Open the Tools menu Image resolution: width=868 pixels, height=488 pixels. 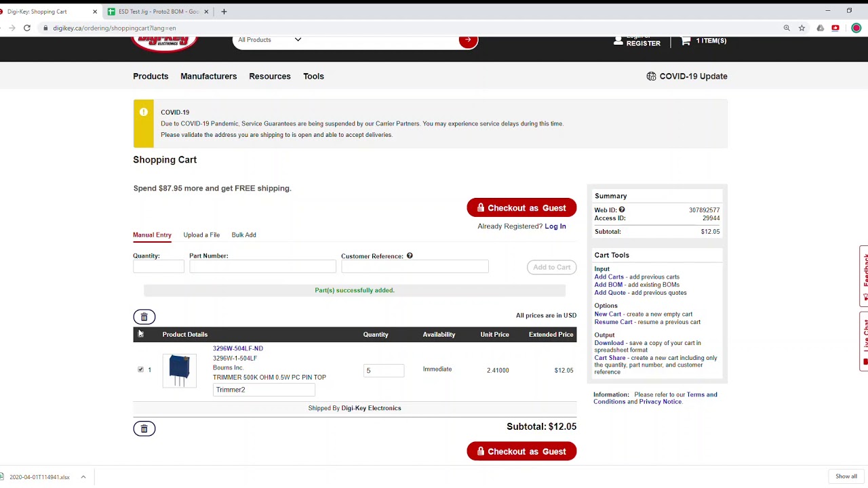point(313,76)
